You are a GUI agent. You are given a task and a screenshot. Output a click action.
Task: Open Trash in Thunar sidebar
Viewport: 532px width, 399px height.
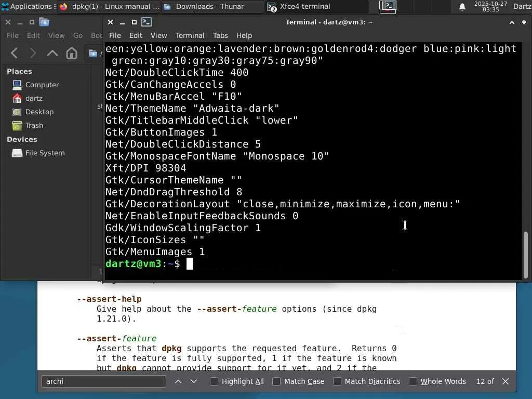(34, 126)
